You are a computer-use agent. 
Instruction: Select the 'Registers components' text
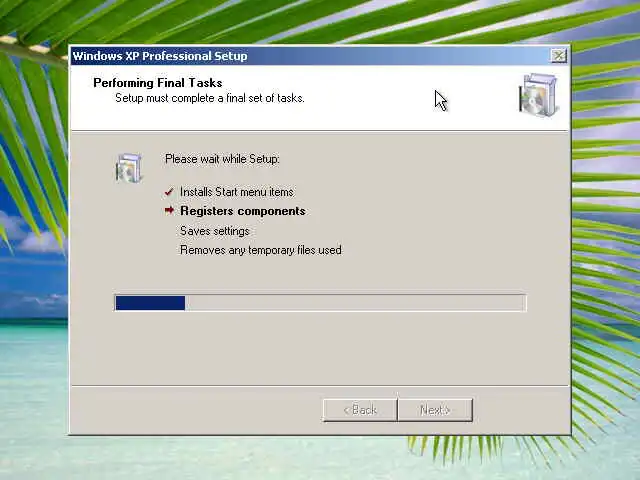243,211
